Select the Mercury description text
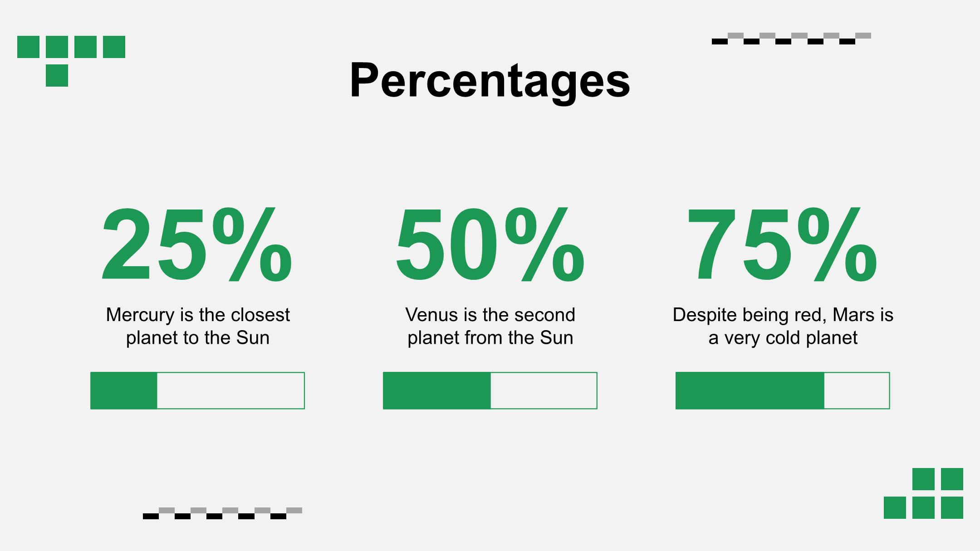The height and width of the screenshot is (551, 980). coord(197,326)
